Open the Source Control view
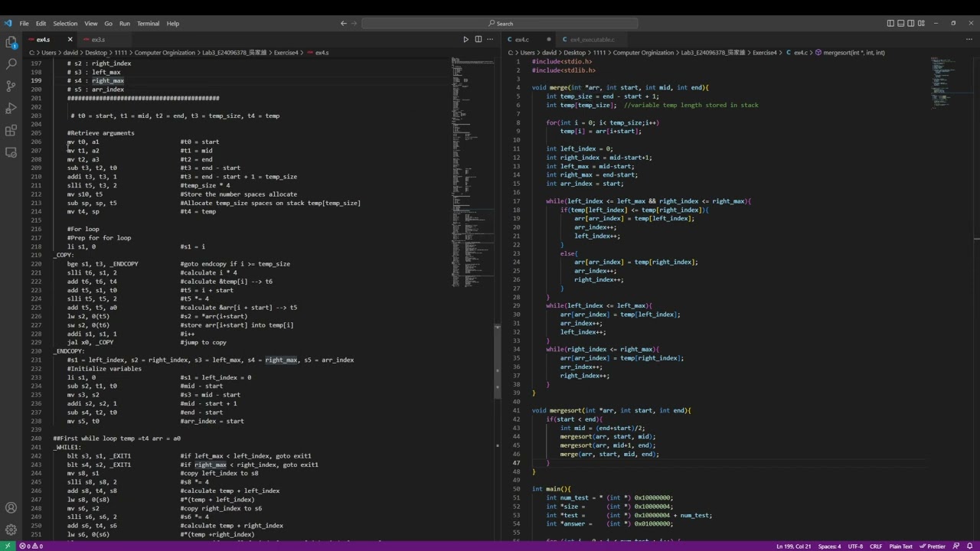Viewport: 980px width, 551px height. [x=11, y=86]
